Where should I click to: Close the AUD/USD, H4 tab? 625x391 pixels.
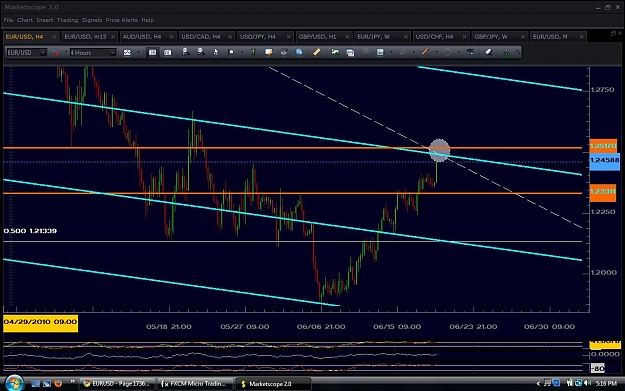click(x=171, y=37)
